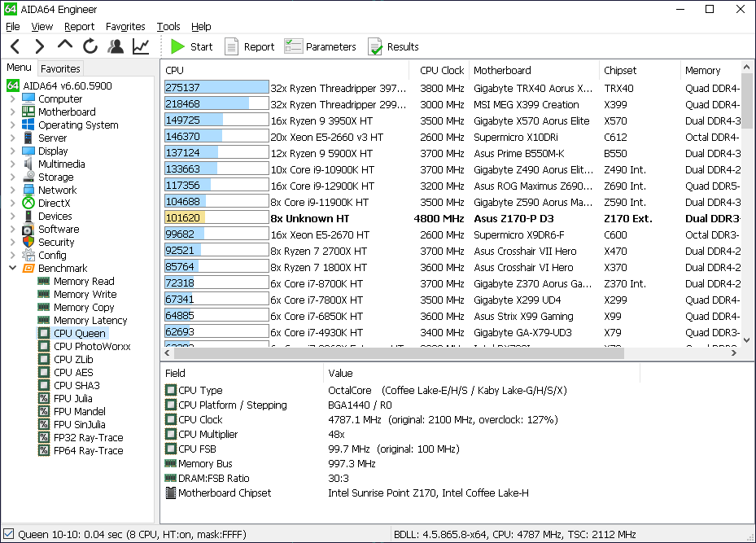Click the FPU Julia percent icon
The height and width of the screenshot is (543, 756).
coord(44,398)
